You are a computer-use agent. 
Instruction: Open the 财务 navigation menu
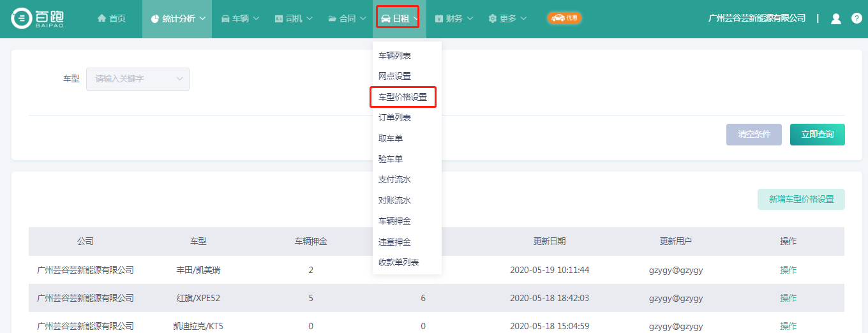click(453, 18)
